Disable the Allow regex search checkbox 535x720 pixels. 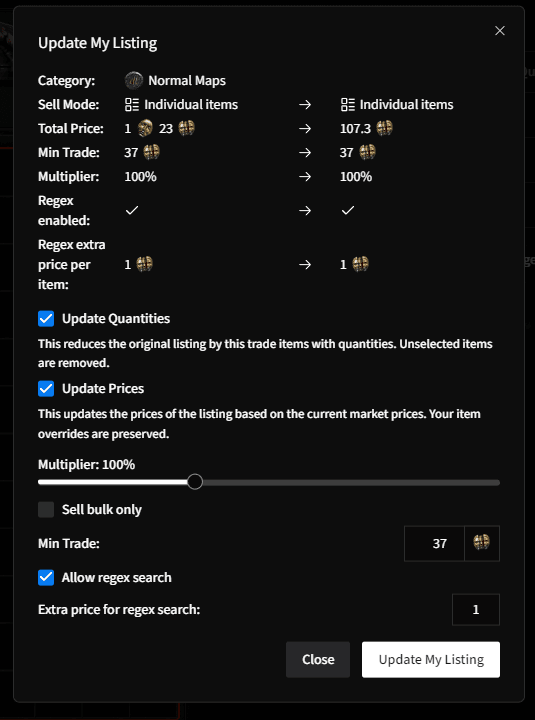coord(46,578)
